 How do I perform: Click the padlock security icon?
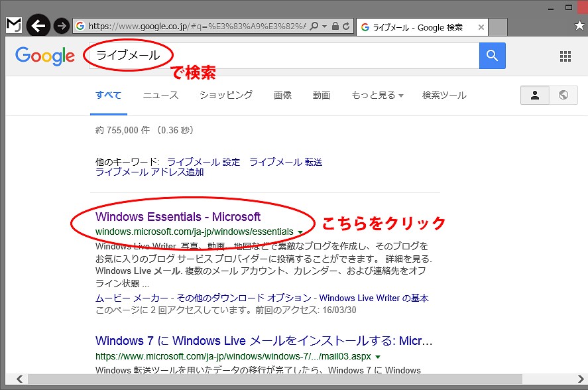point(335,26)
